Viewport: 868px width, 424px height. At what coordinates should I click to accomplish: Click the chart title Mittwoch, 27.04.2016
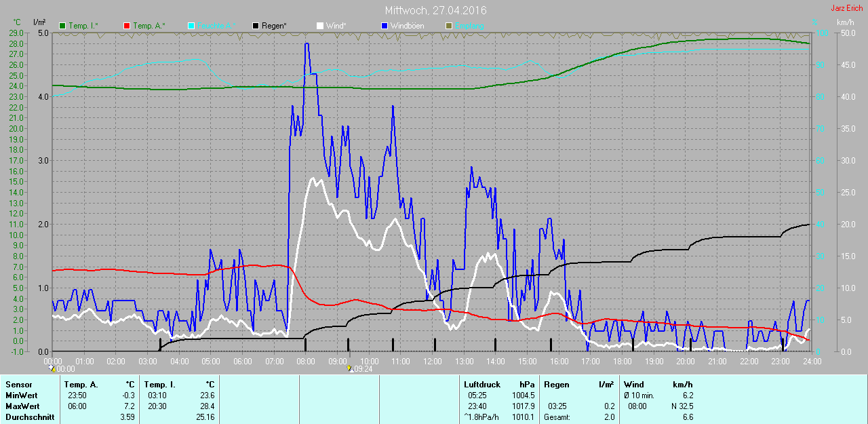pos(435,11)
